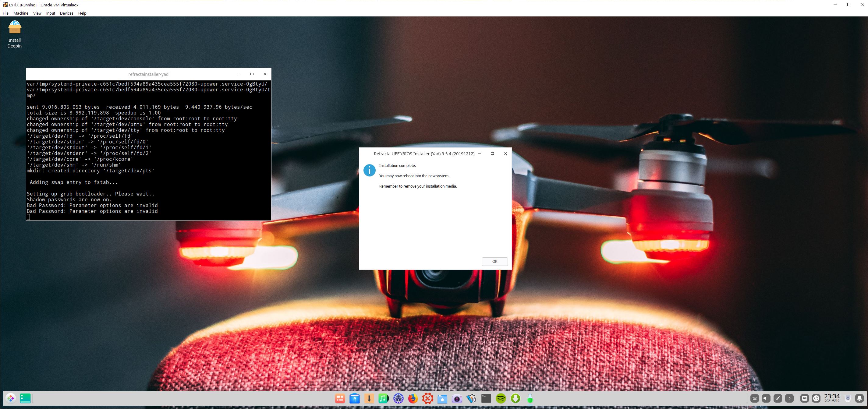868x409 pixels.
Task: Minimize the refractainstaller-yad terminal window
Action: [x=239, y=74]
